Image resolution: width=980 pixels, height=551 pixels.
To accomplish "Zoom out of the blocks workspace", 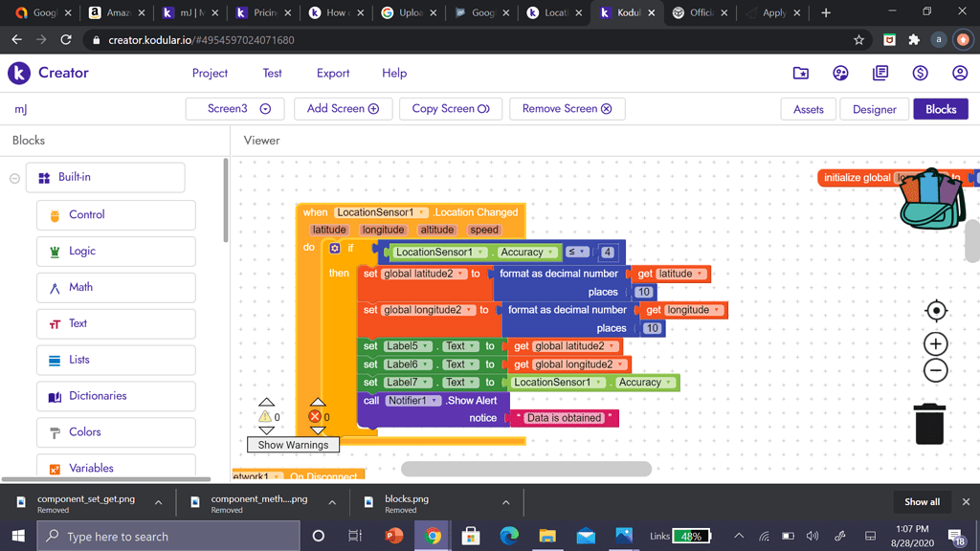I will pyautogui.click(x=936, y=371).
